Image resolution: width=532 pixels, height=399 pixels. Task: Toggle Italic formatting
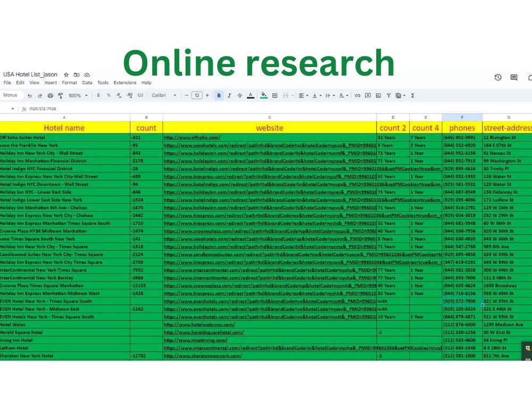(229, 95)
